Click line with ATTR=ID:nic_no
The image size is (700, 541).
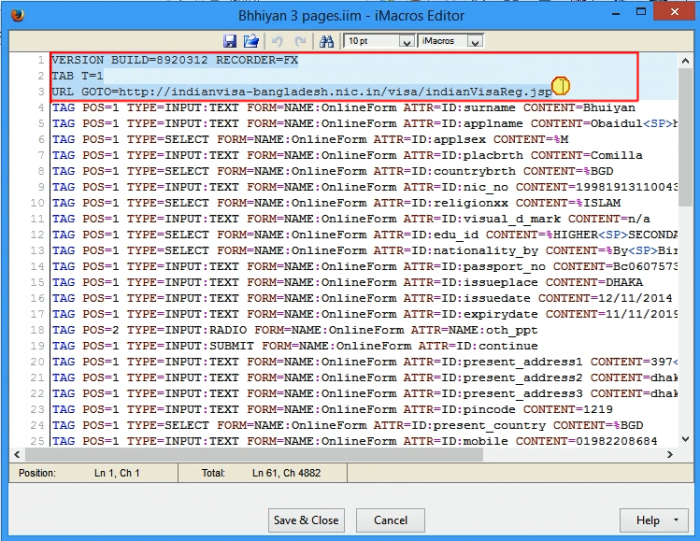[x=364, y=187]
